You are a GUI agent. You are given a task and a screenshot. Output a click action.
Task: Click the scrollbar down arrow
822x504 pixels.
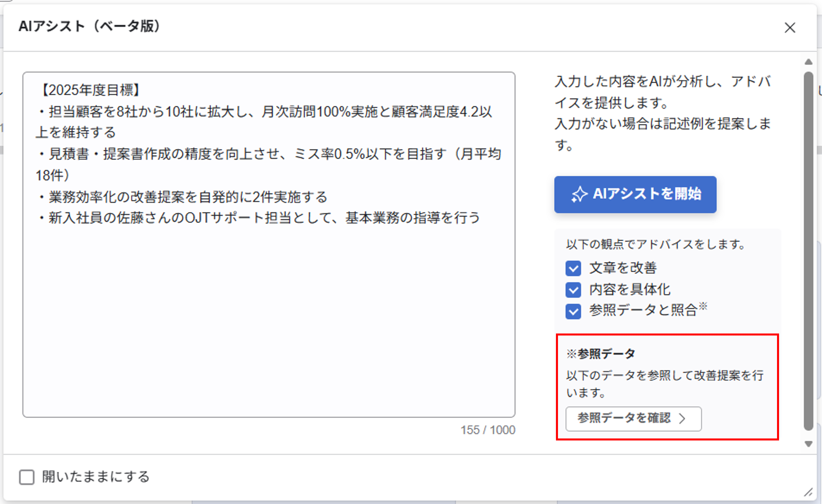pyautogui.click(x=808, y=444)
